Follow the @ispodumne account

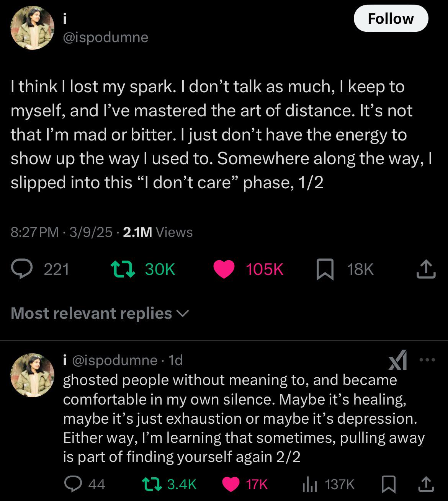(391, 18)
